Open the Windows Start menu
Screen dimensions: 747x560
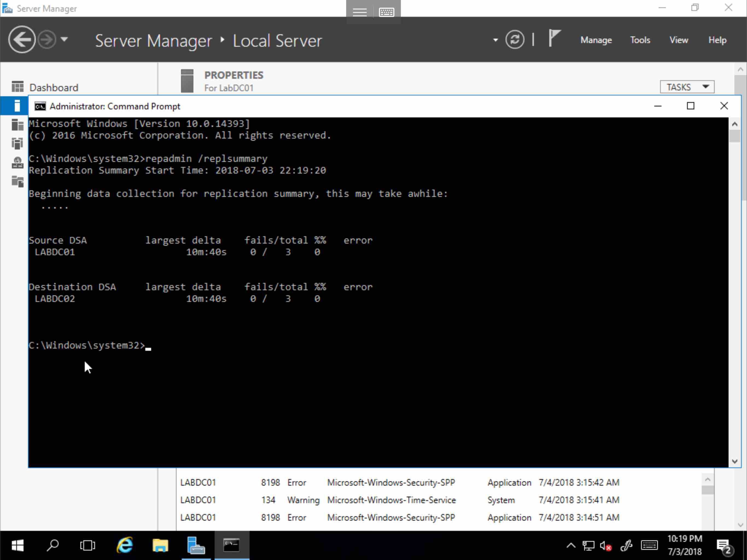tap(17, 546)
